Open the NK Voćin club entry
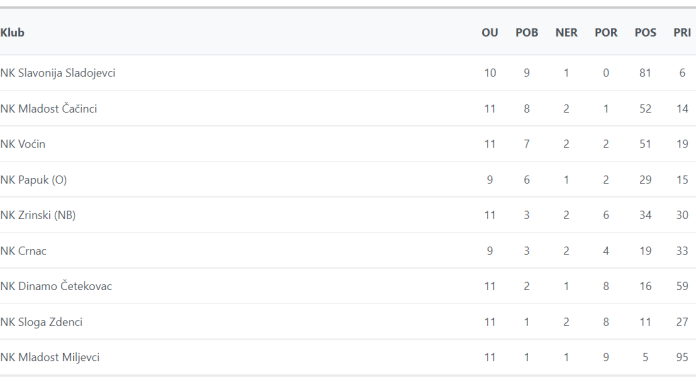 tap(23, 144)
